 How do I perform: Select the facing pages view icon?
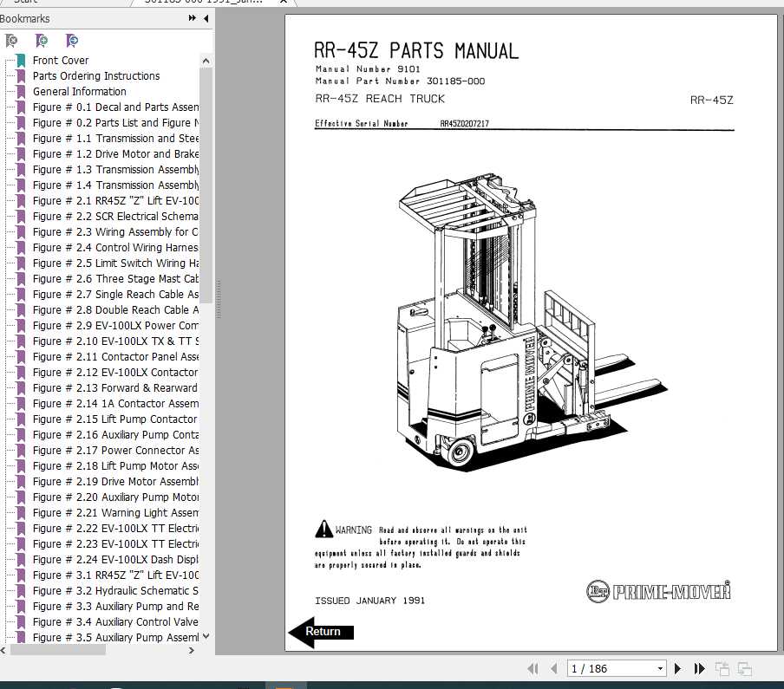coord(744,668)
